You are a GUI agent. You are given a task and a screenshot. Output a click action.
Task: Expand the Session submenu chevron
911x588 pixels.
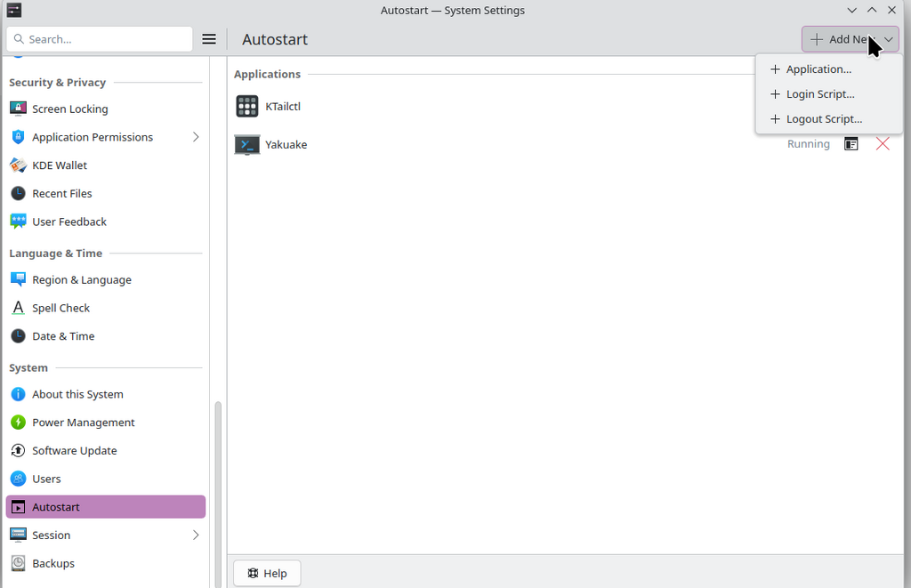[x=196, y=536]
